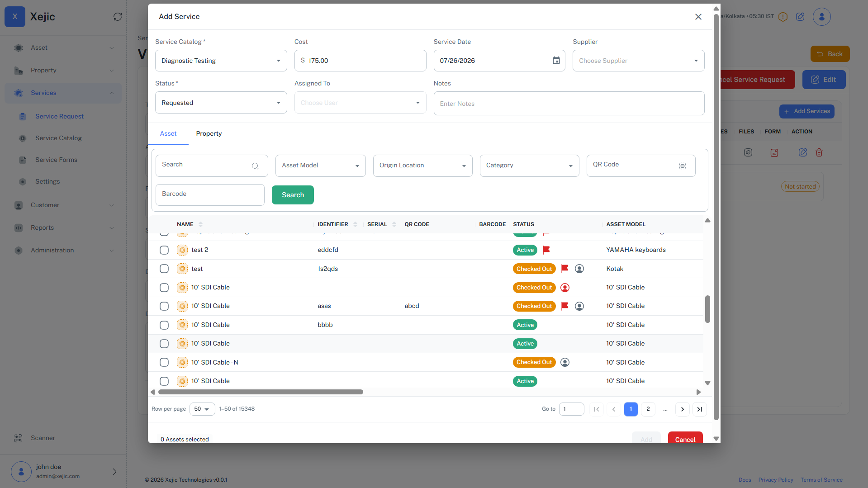Go to the next page of results
Viewport: 868px width, 488px height.
click(x=683, y=409)
